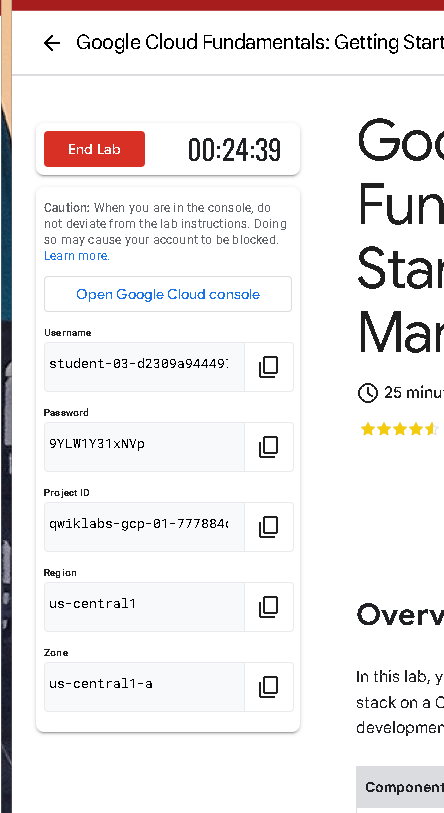Select the Zone field us-central1-a
444x813 pixels.
tap(144, 687)
